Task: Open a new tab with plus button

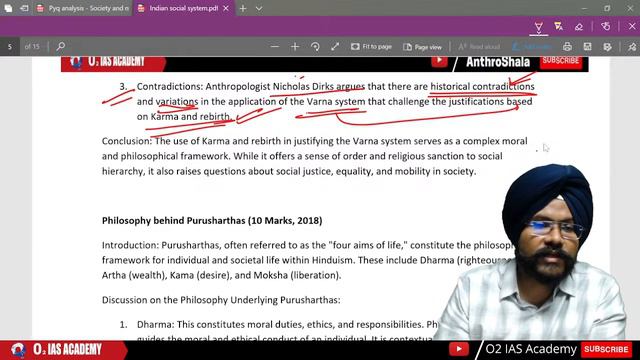Action: pos(243,8)
